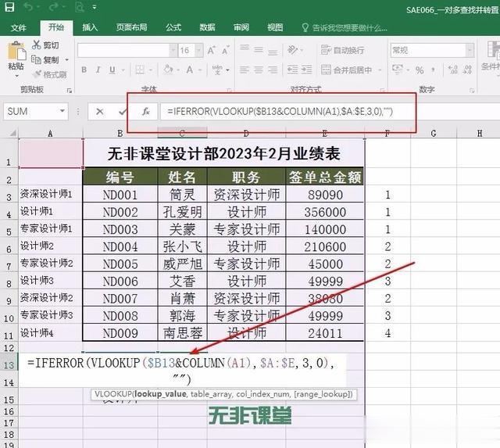This screenshot has height=448, width=500.
Task: Click the Save icon in quick access toolbar
Action: pyautogui.click(x=9, y=7)
